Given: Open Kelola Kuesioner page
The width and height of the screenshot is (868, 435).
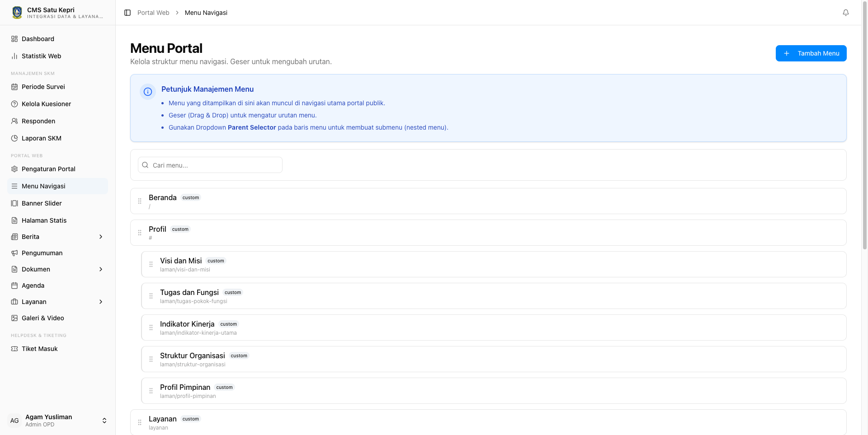Looking at the screenshot, I should (x=57, y=104).
